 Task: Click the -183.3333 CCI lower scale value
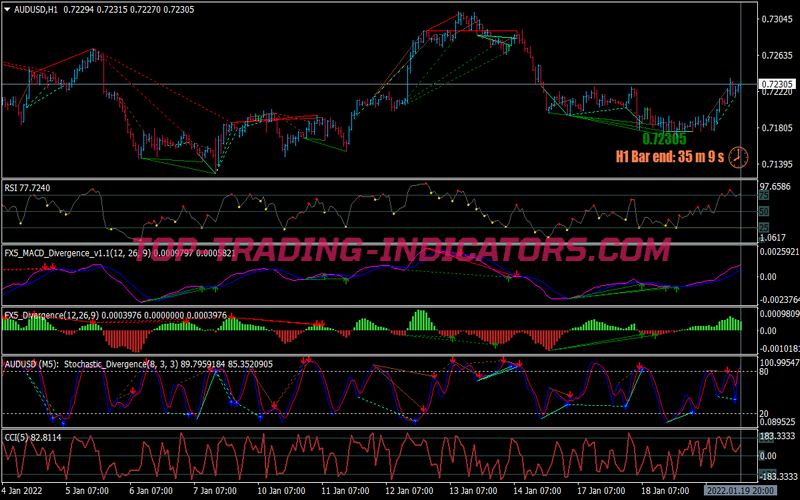778,477
